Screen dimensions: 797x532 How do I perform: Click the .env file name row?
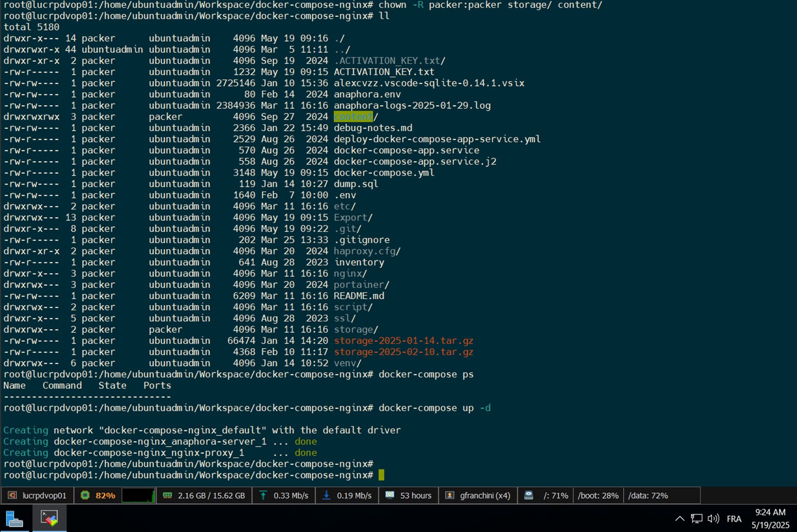point(345,195)
